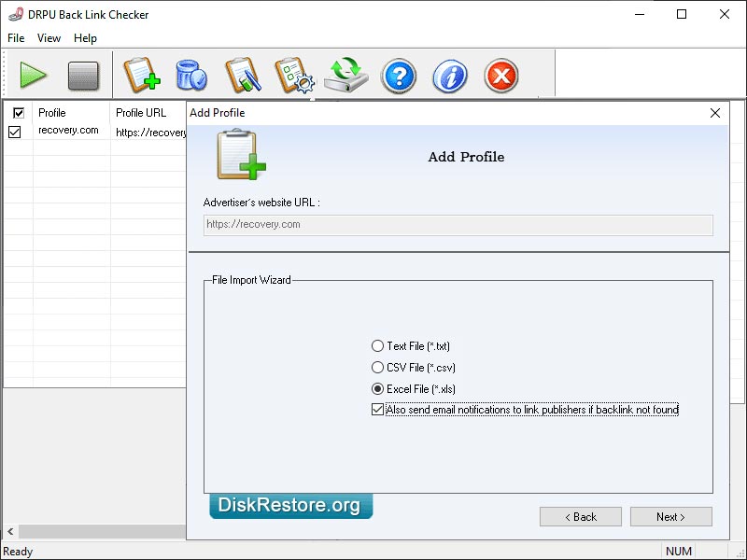Click the blue About info icon
747x560 pixels.
(450, 75)
